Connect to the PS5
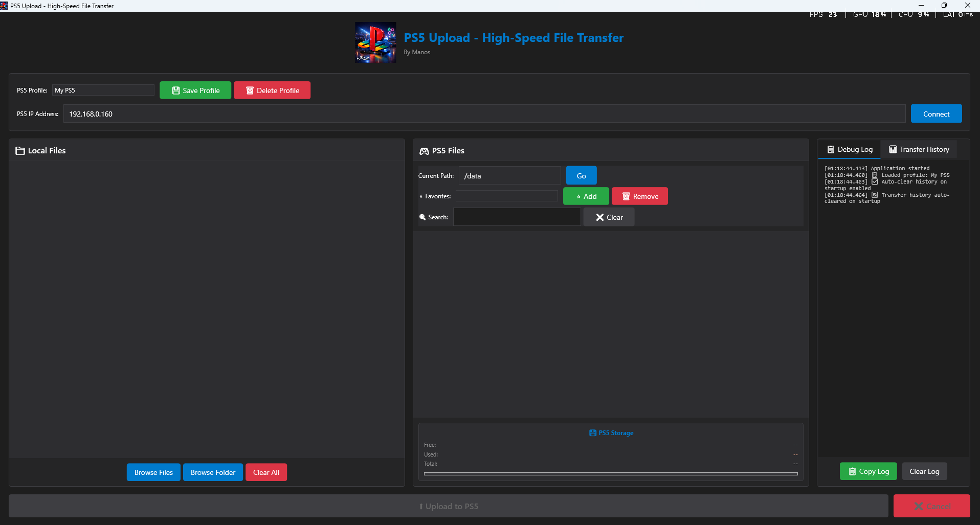980x525 pixels. 936,114
